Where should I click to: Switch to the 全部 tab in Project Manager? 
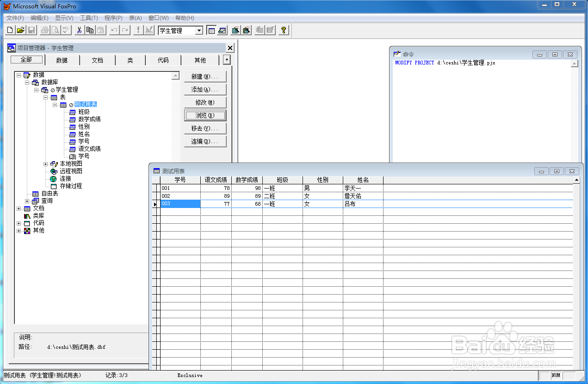26,60
